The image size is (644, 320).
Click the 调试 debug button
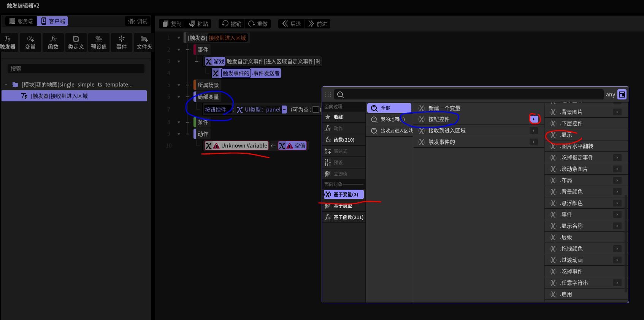point(138,21)
